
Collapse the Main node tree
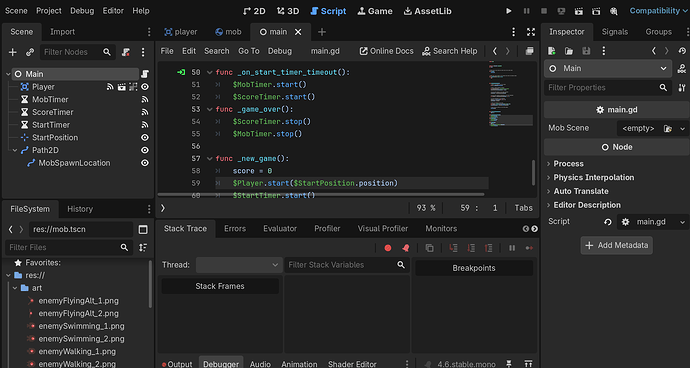point(7,74)
